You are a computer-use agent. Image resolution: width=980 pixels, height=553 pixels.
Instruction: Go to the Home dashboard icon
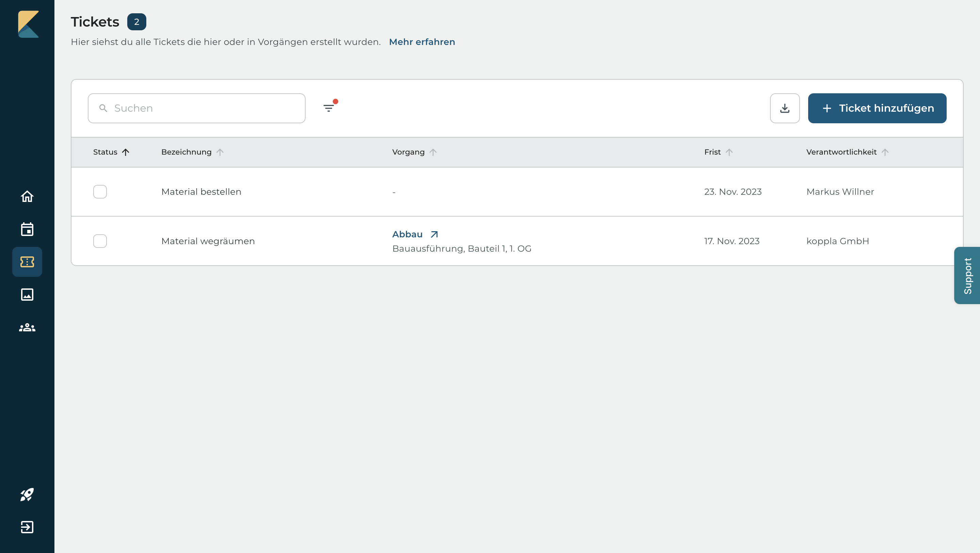pyautogui.click(x=27, y=196)
